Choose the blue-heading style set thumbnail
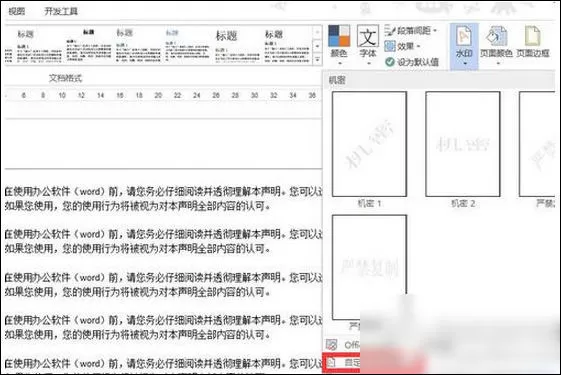 point(187,46)
